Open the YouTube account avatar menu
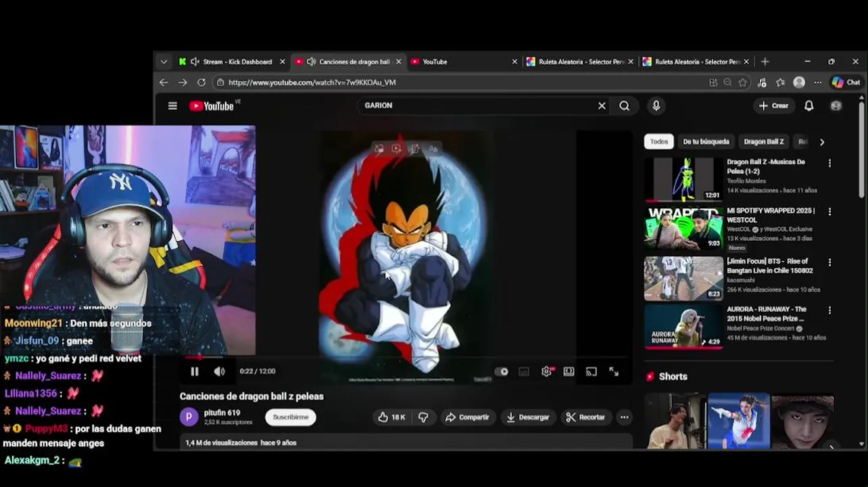This screenshot has height=487, width=868. pos(836,106)
